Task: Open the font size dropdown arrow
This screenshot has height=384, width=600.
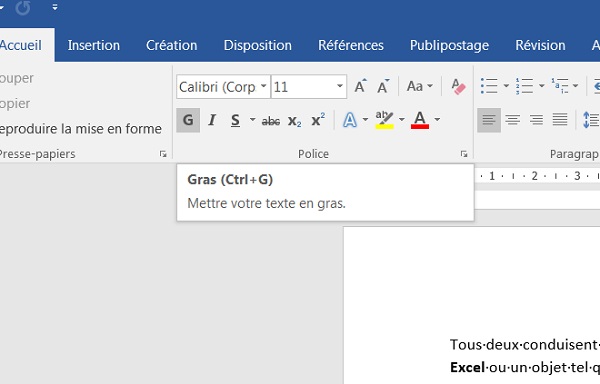Action: coord(339,86)
